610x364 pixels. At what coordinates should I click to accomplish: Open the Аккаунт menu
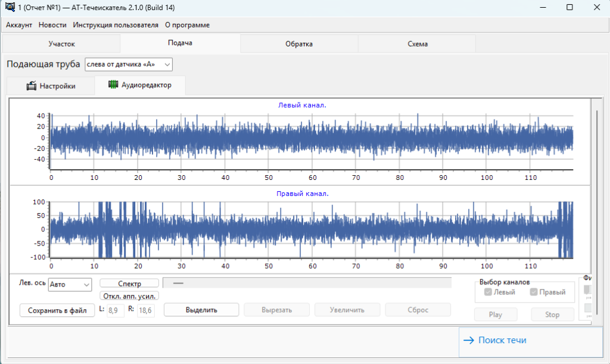coord(19,25)
